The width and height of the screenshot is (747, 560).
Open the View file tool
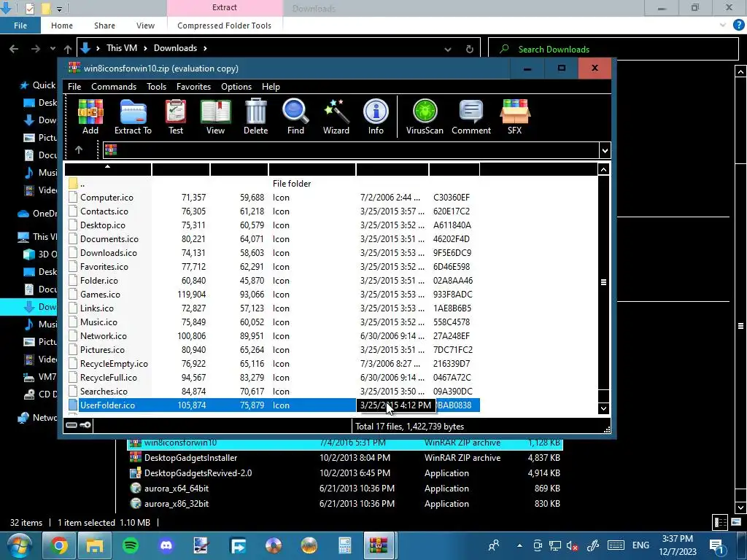pyautogui.click(x=215, y=117)
